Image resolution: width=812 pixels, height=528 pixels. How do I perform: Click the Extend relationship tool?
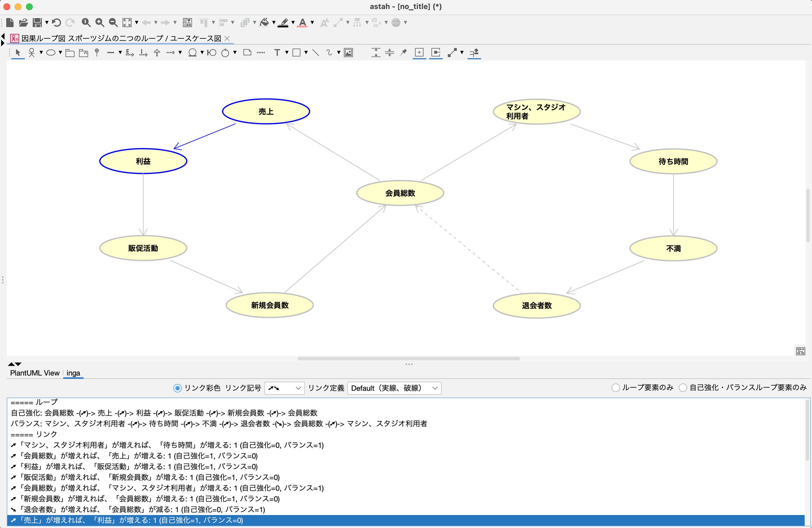point(130,53)
